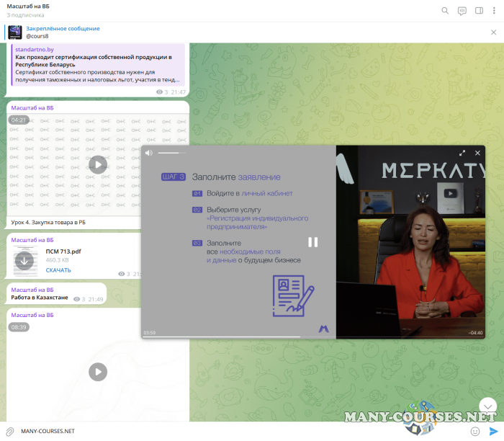Open the emoji picker smiley icon

475,431
